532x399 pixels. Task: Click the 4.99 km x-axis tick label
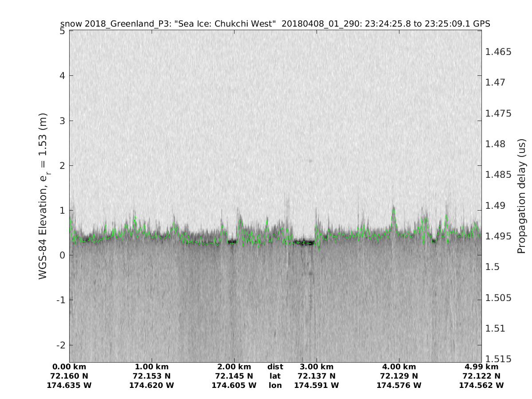tap(481, 367)
